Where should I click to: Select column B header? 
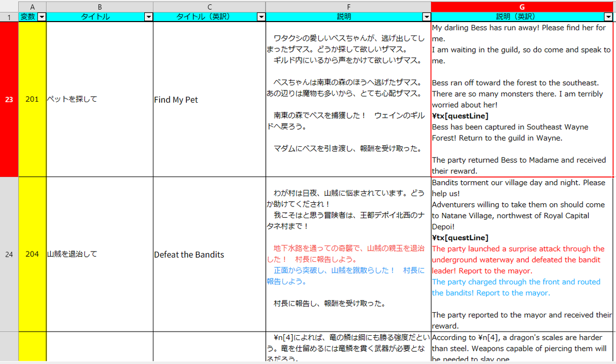pyautogui.click(x=100, y=6)
